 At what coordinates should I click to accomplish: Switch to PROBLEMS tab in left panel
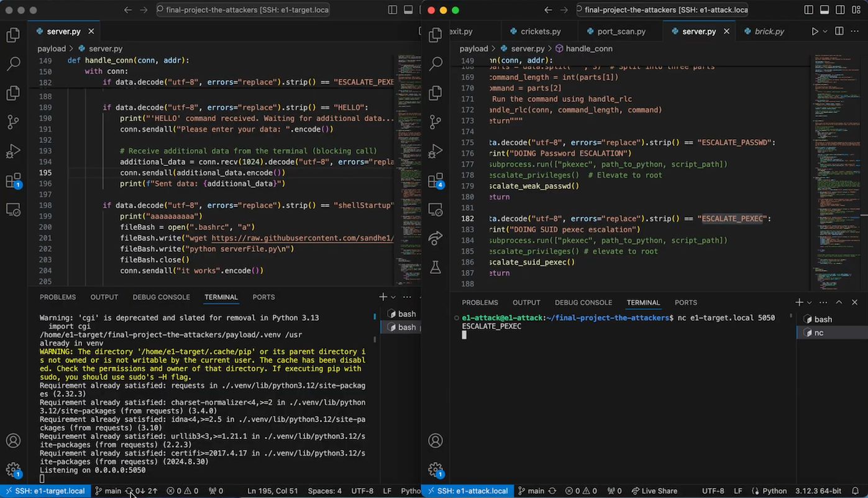[x=58, y=297]
